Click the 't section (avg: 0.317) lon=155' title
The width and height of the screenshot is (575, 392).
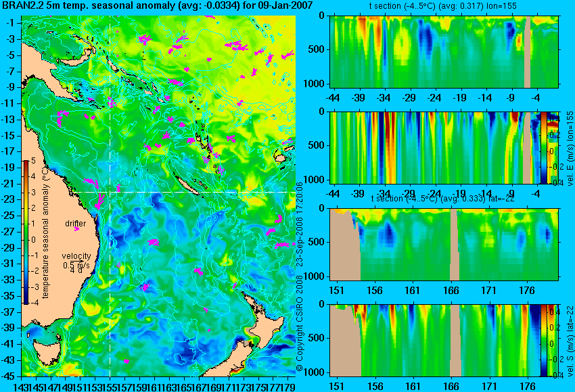(443, 6)
